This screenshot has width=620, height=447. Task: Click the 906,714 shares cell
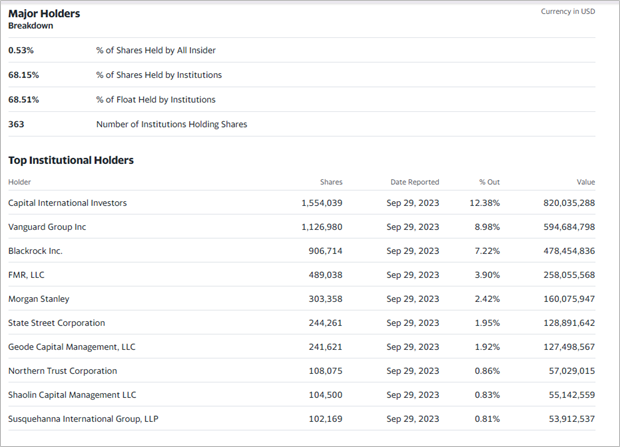325,251
